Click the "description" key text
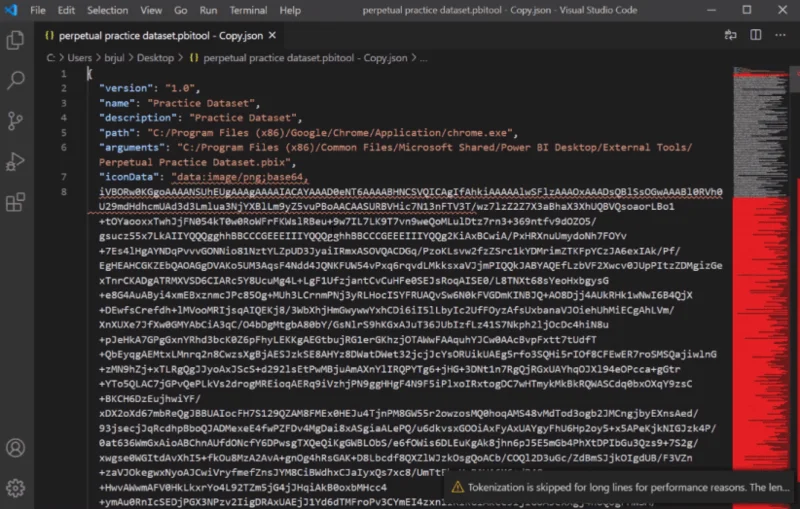Viewport: 800px width, 509px height. click(x=138, y=118)
